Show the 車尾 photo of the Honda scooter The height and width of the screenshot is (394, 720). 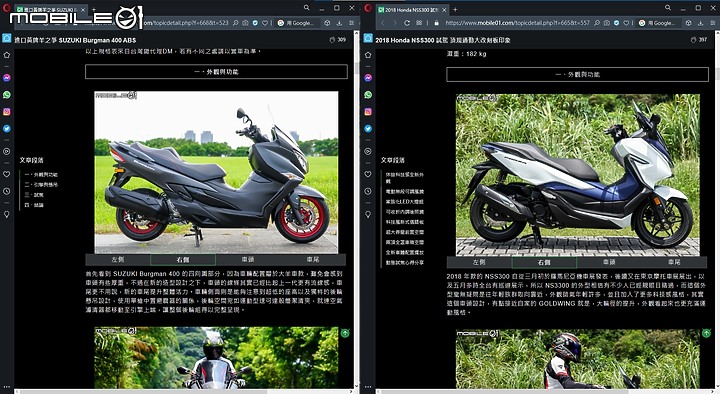[675, 262]
